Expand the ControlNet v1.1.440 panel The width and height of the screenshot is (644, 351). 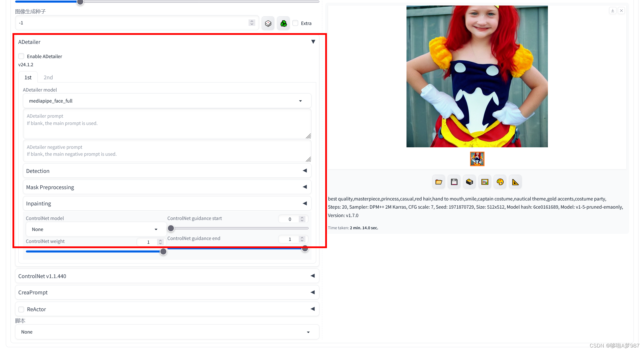(167, 276)
